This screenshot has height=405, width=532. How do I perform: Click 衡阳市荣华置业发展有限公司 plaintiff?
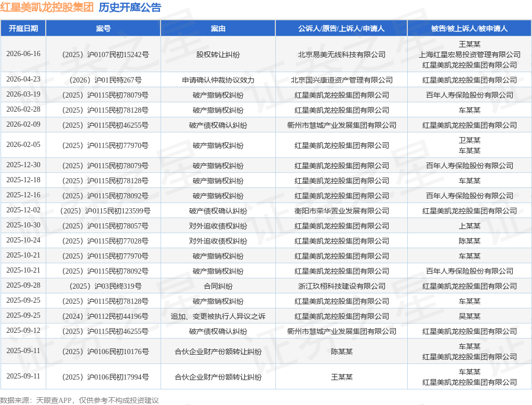pyautogui.click(x=342, y=211)
